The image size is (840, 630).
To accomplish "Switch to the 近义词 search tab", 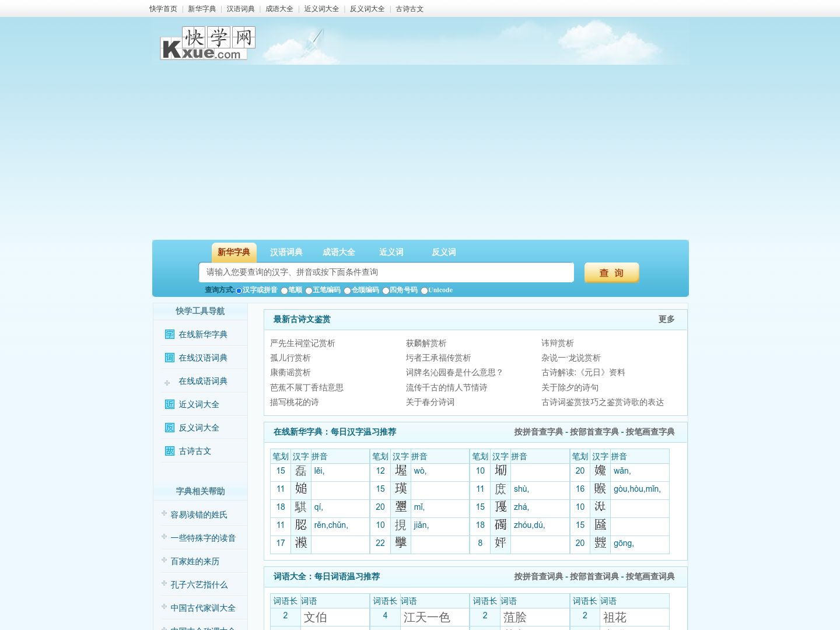I will pos(391,252).
